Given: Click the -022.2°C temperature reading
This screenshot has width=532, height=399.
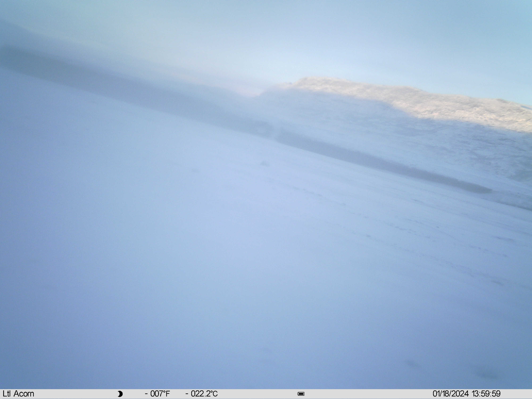Looking at the screenshot, I should click(x=201, y=394).
